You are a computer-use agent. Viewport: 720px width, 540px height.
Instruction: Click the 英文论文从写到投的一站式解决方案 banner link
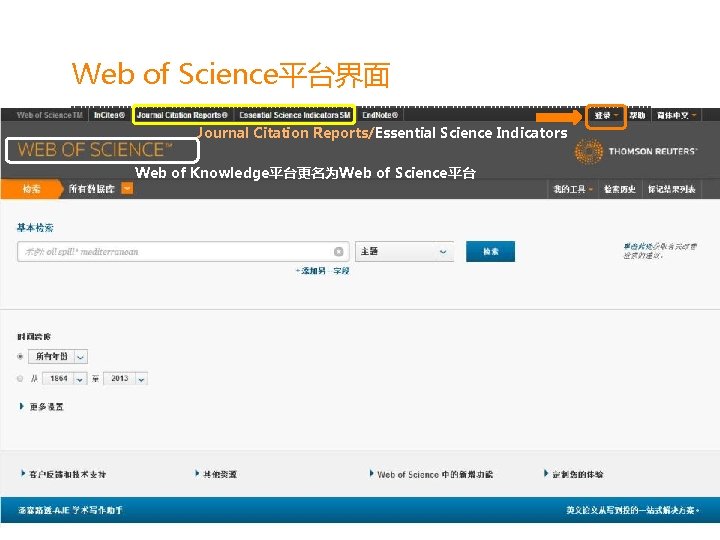point(632,510)
